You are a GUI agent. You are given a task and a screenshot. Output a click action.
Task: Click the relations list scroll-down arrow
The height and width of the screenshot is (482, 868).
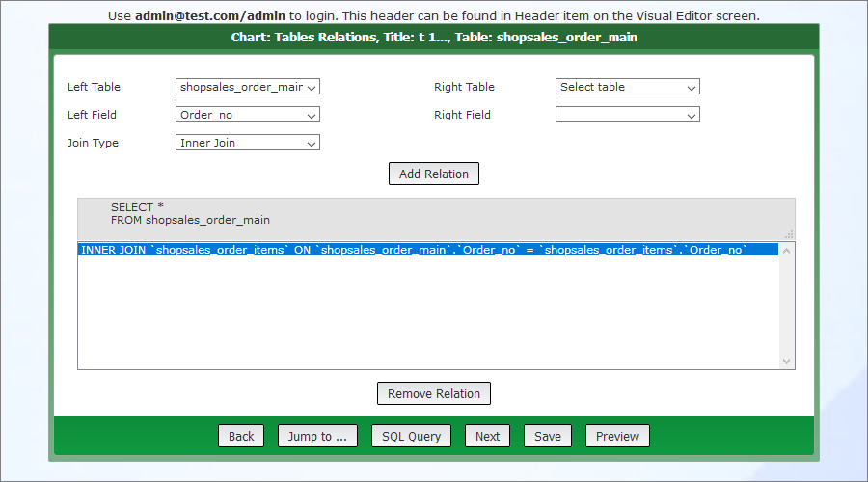pos(787,361)
